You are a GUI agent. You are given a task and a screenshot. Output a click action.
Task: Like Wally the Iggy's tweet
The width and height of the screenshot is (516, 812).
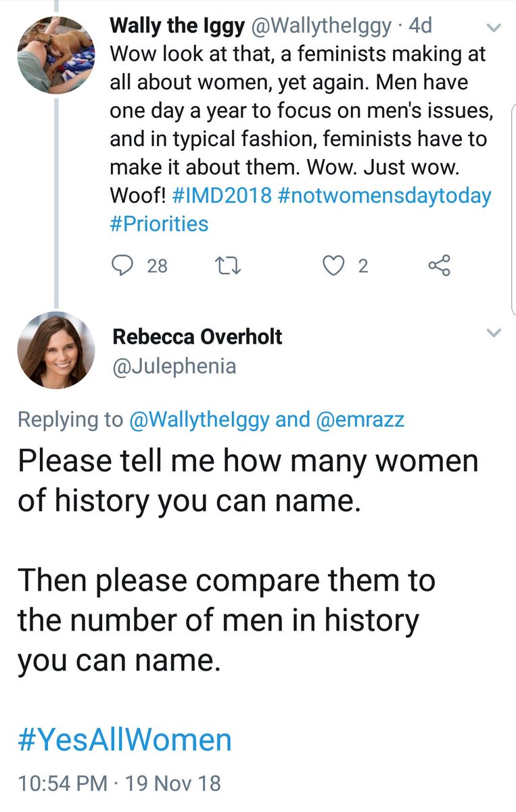tap(332, 266)
